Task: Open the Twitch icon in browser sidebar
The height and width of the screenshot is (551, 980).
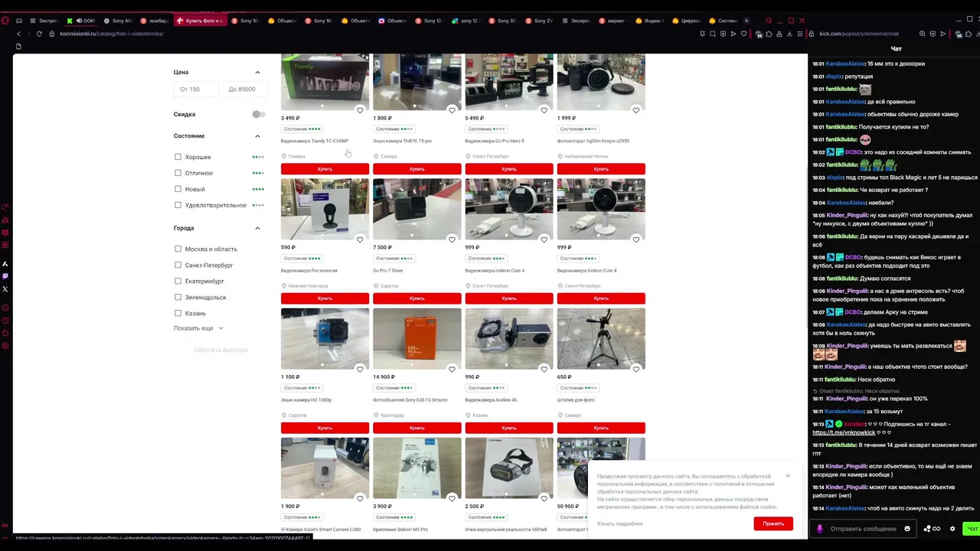Action: tap(5, 276)
